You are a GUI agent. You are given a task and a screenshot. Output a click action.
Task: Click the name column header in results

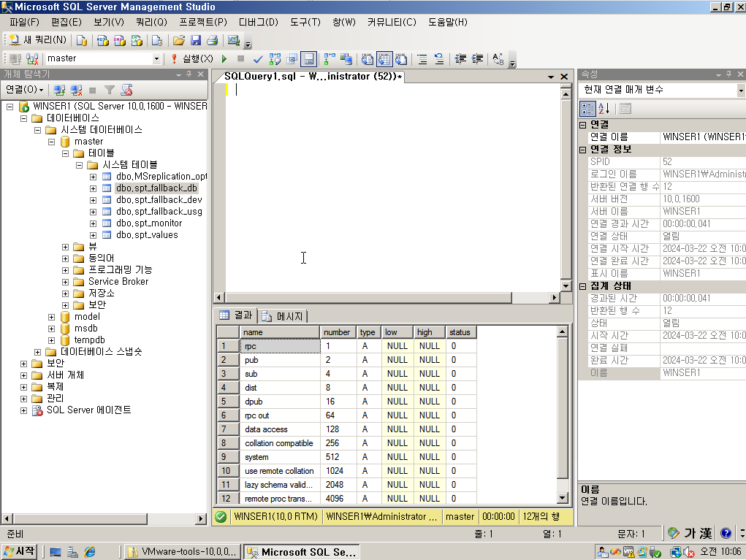click(280, 332)
